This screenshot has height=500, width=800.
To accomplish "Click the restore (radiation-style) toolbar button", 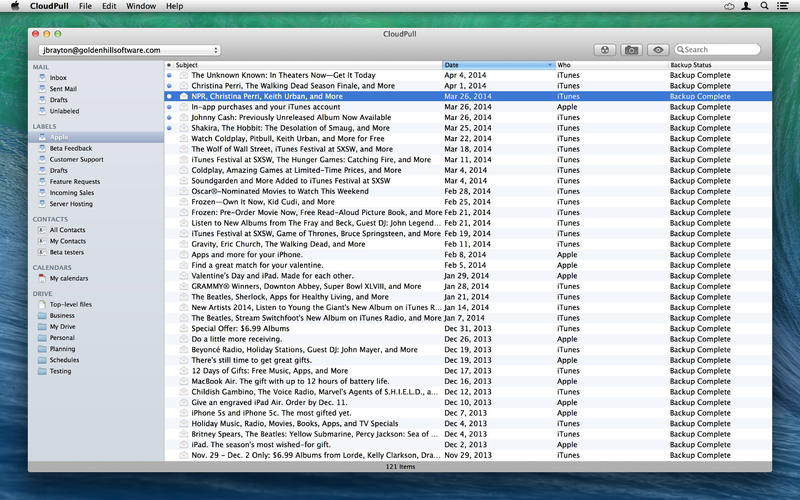I will pos(605,49).
